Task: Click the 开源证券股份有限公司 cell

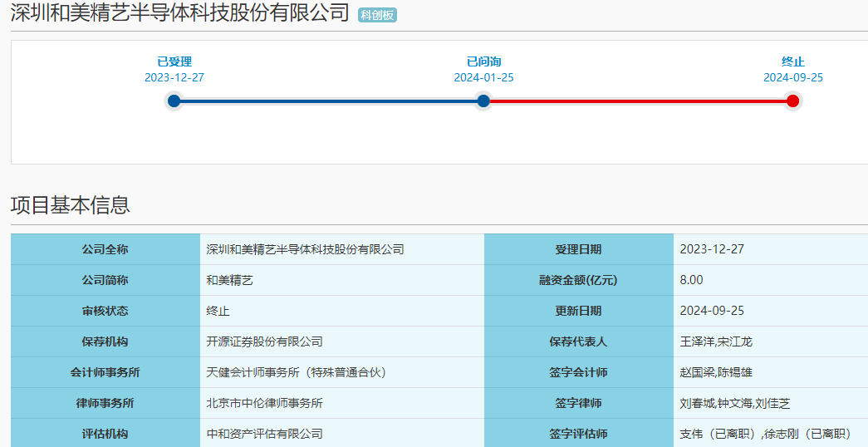Action: 342,341
